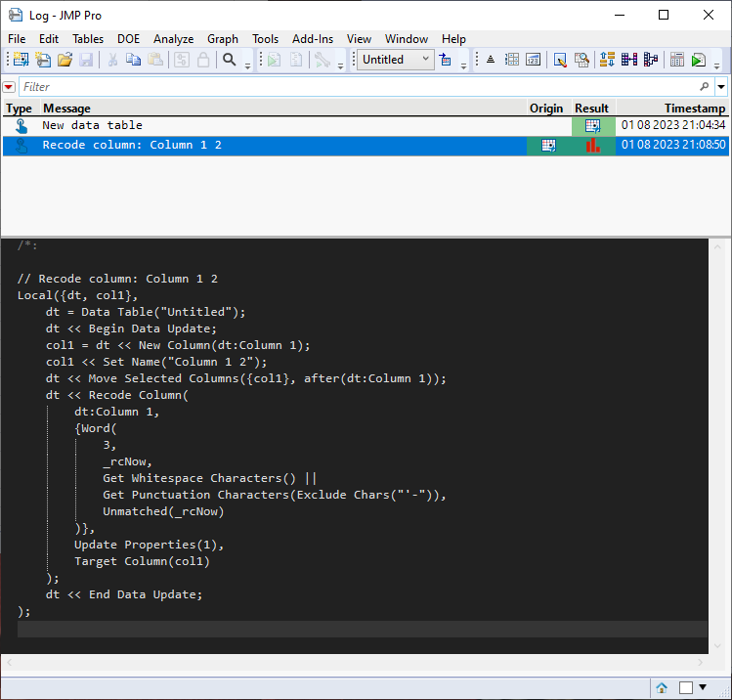This screenshot has width=732, height=700.
Task: Sort log by Type column header
Action: pyautogui.click(x=20, y=109)
